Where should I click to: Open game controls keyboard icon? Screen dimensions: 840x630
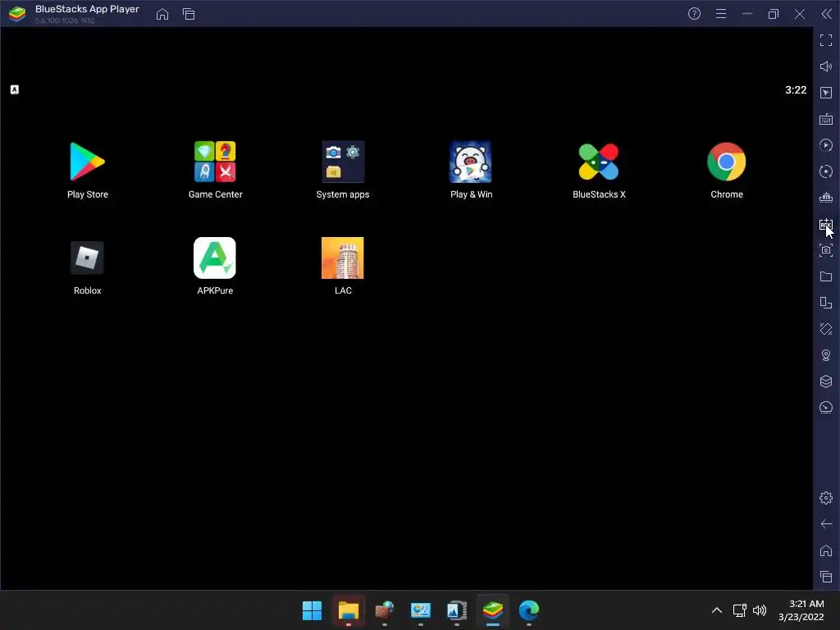click(826, 119)
